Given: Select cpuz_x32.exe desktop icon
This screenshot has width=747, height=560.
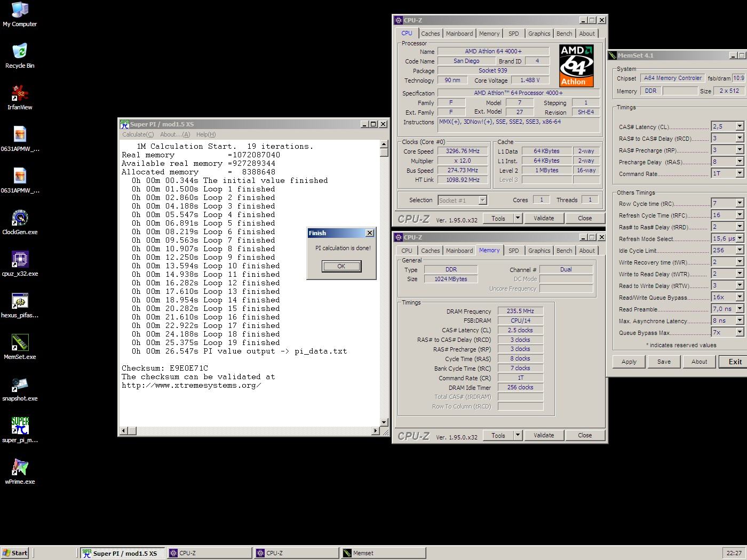Looking at the screenshot, I should 20,264.
